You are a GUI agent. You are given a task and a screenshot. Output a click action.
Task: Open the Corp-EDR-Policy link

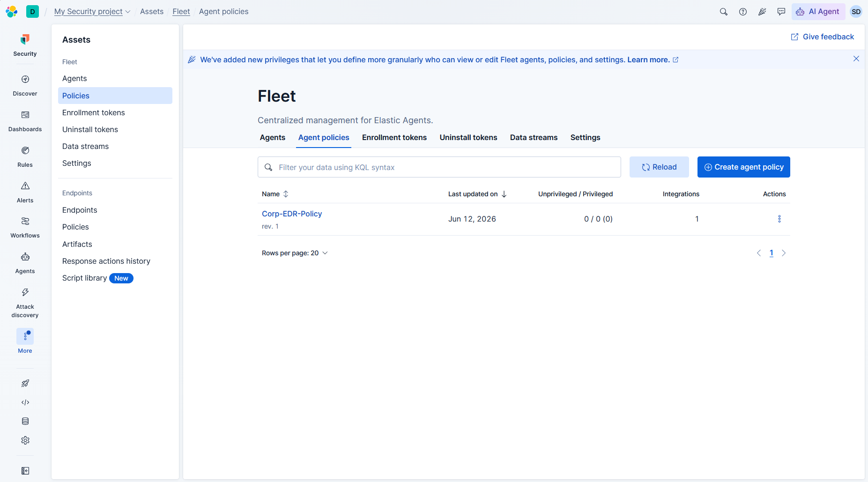pos(292,214)
